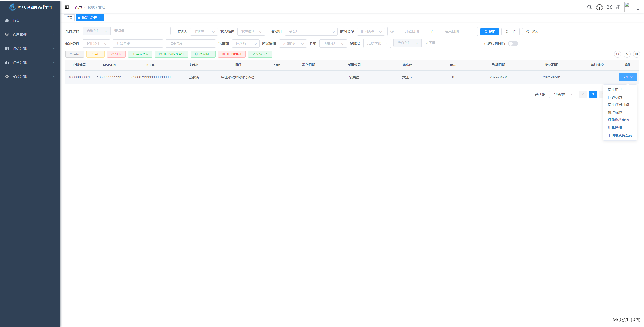Click the cloud download icon
The width and height of the screenshot is (644, 327).
[x=599, y=7]
